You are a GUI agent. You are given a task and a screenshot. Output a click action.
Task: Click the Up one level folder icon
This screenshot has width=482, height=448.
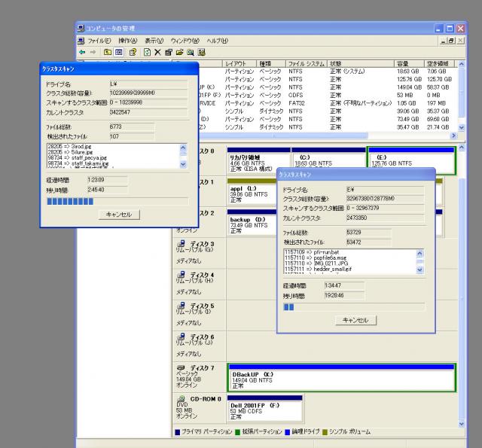pos(108,52)
